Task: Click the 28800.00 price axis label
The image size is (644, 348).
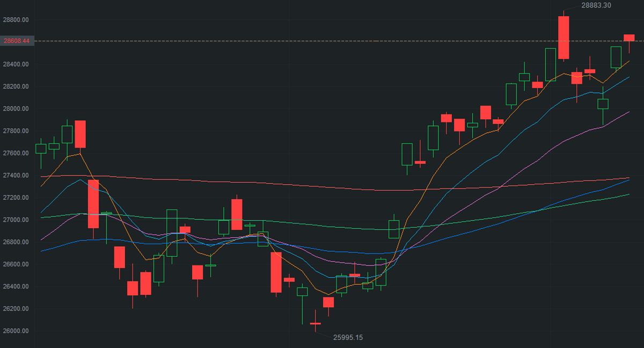Action: click(x=16, y=20)
